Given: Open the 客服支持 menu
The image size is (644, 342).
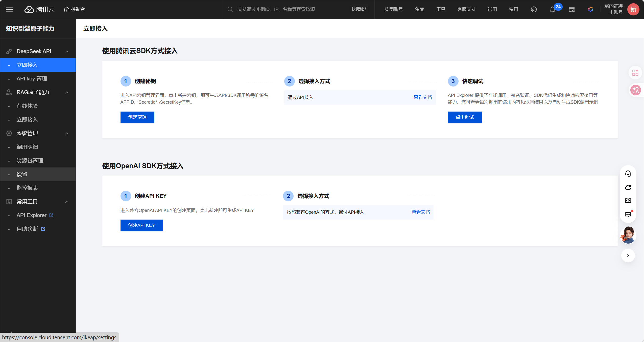Looking at the screenshot, I should (x=466, y=9).
